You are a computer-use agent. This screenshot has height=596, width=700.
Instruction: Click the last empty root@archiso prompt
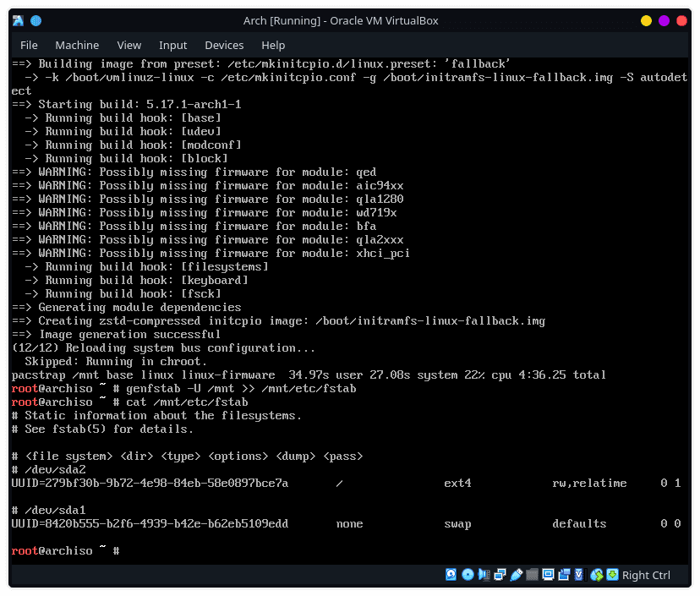pyautogui.click(x=65, y=550)
